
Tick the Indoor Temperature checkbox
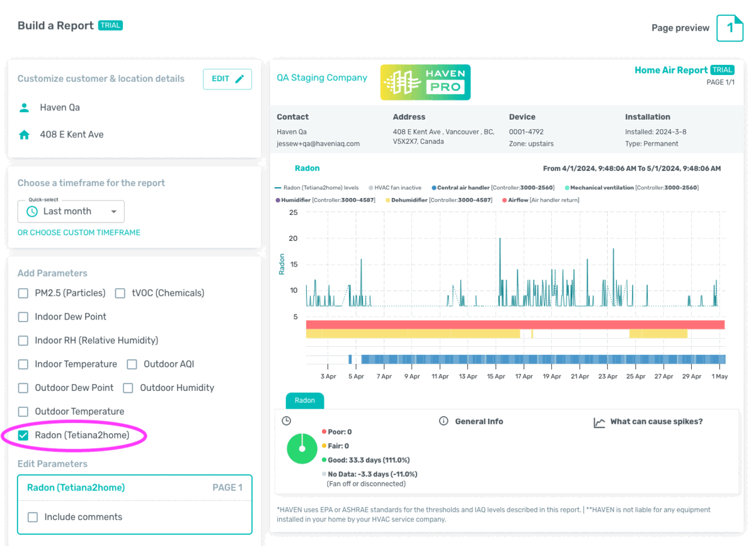tap(23, 364)
